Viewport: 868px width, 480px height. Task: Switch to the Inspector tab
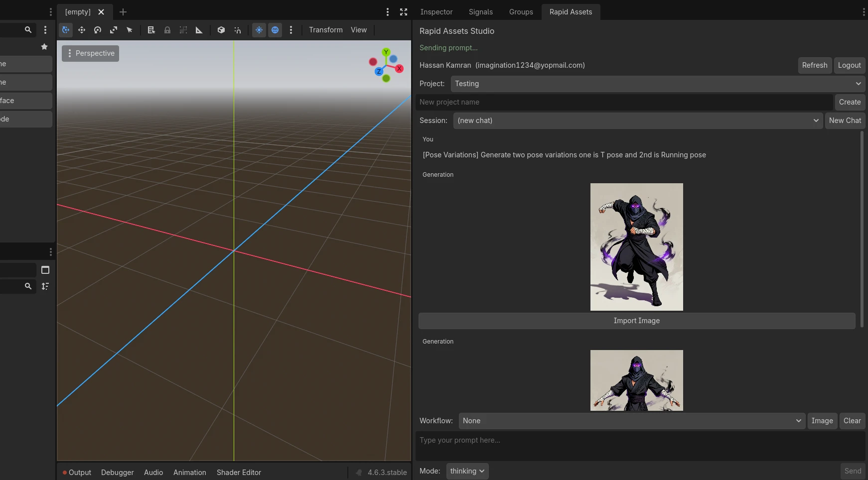pos(436,12)
